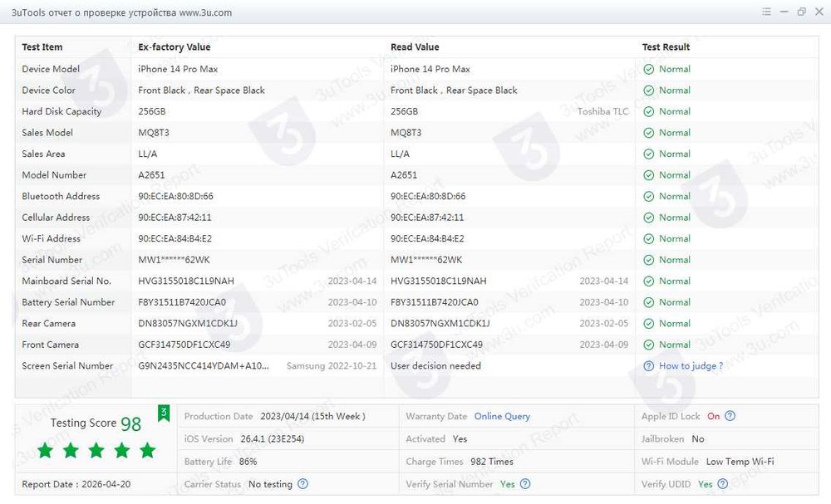Click the Normal check icon for Sales Area

click(x=649, y=154)
